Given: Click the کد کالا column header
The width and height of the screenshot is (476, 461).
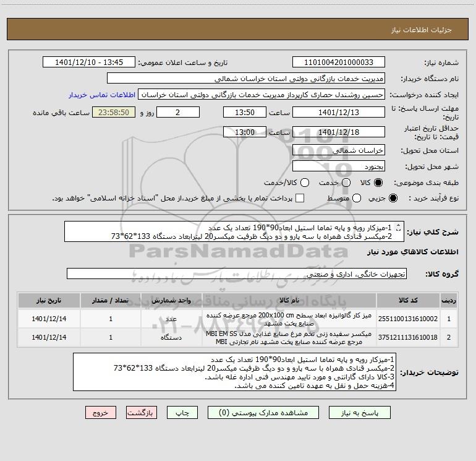Looking at the screenshot, I should point(408,301).
